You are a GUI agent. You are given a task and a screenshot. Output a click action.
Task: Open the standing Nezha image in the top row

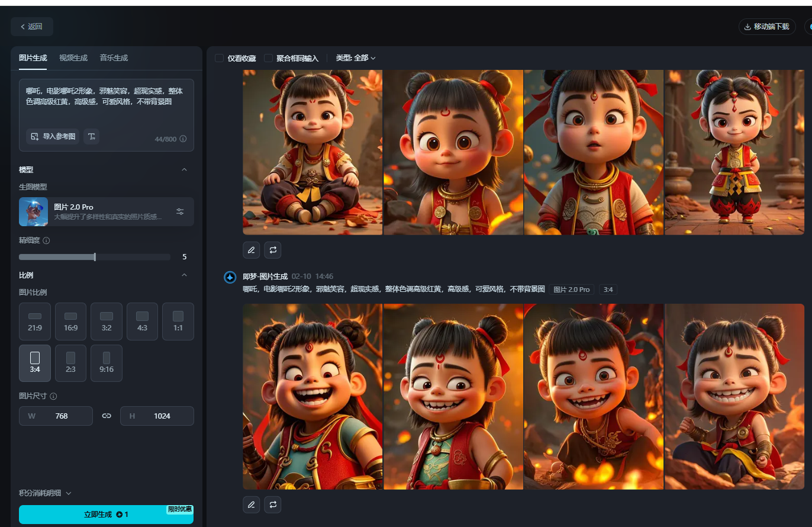point(734,152)
